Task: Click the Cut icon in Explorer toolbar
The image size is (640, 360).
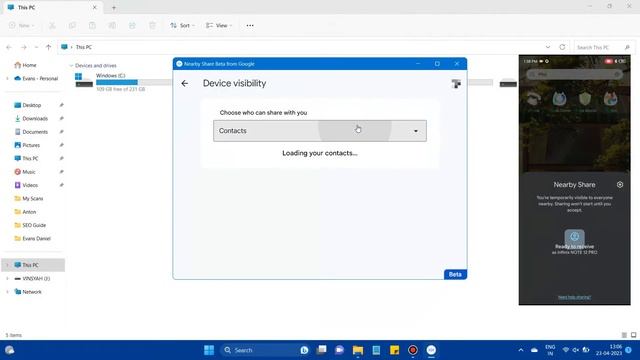Action: [52, 25]
